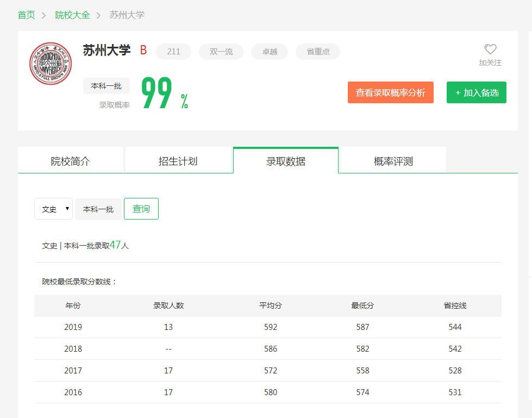Click 院校最低录取分数线 heading
Screen dimensions: 532x418
click(79, 282)
